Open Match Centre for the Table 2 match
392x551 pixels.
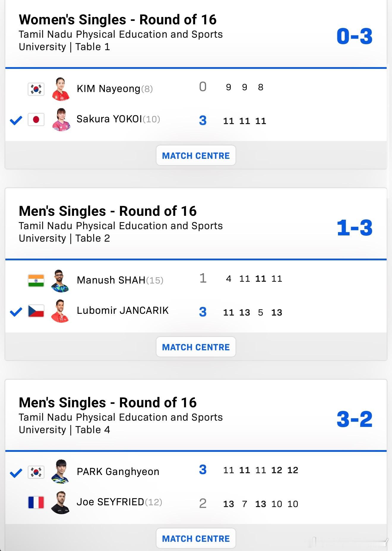[196, 347]
